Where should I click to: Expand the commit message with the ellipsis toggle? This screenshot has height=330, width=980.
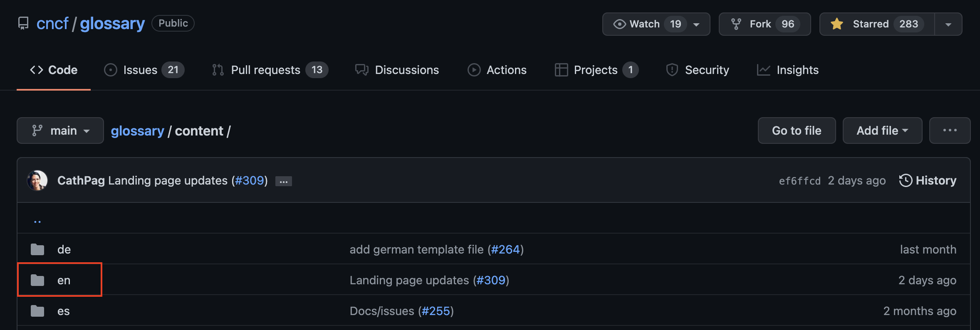point(283,181)
